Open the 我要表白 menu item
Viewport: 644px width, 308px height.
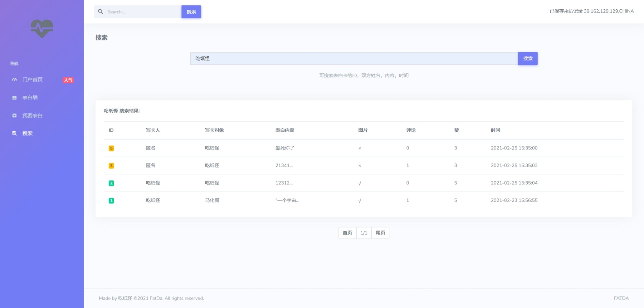point(32,115)
